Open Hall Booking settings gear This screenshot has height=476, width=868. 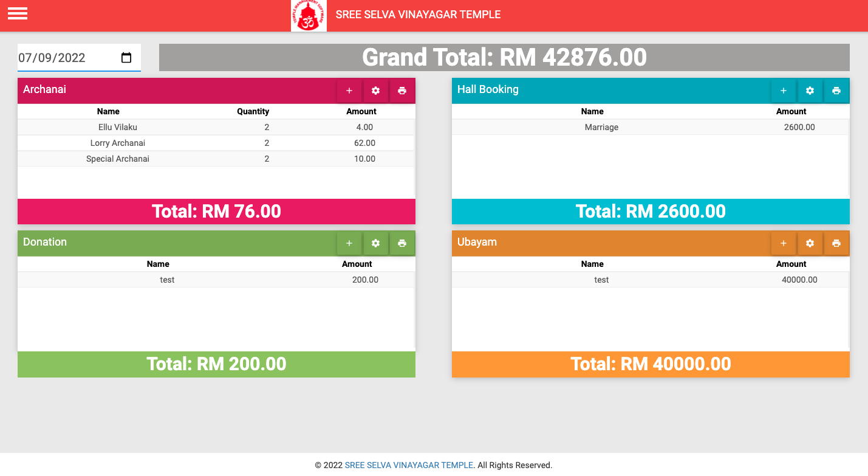810,91
